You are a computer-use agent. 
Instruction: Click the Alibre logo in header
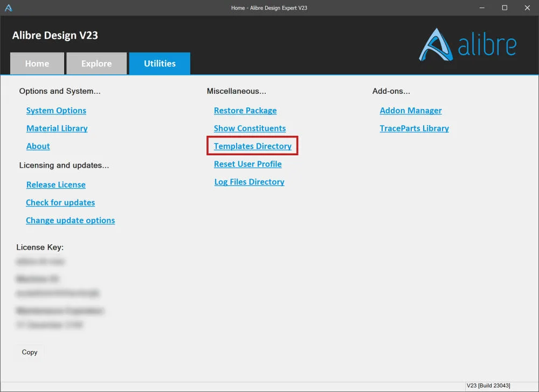(x=467, y=45)
